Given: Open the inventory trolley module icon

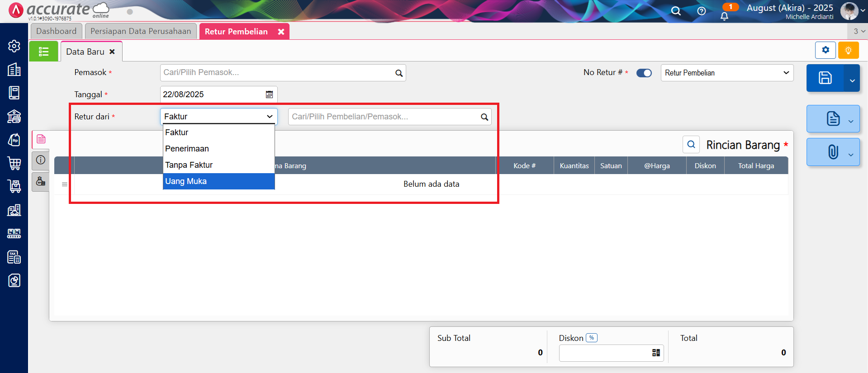Looking at the screenshot, I should [x=14, y=186].
